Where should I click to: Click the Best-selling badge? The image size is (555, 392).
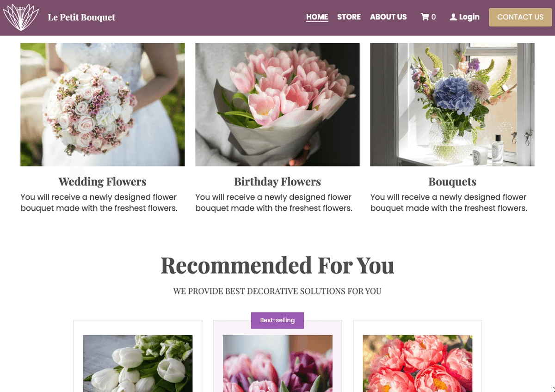pyautogui.click(x=277, y=320)
